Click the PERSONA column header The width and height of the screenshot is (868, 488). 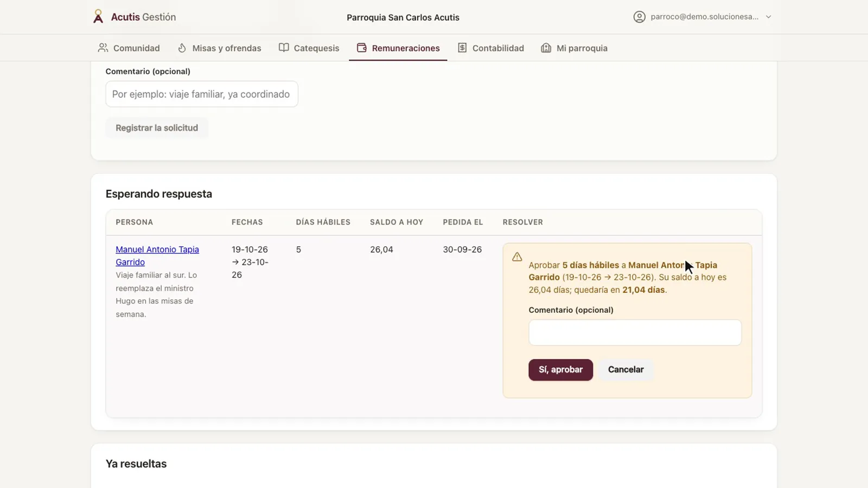tap(134, 222)
